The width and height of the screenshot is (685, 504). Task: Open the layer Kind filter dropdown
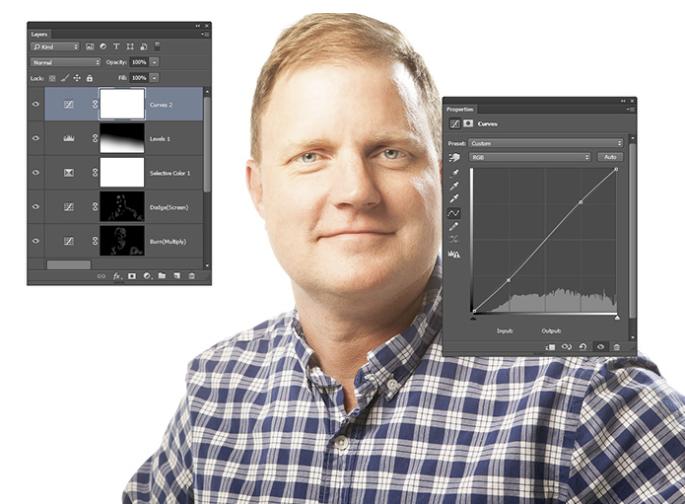55,46
